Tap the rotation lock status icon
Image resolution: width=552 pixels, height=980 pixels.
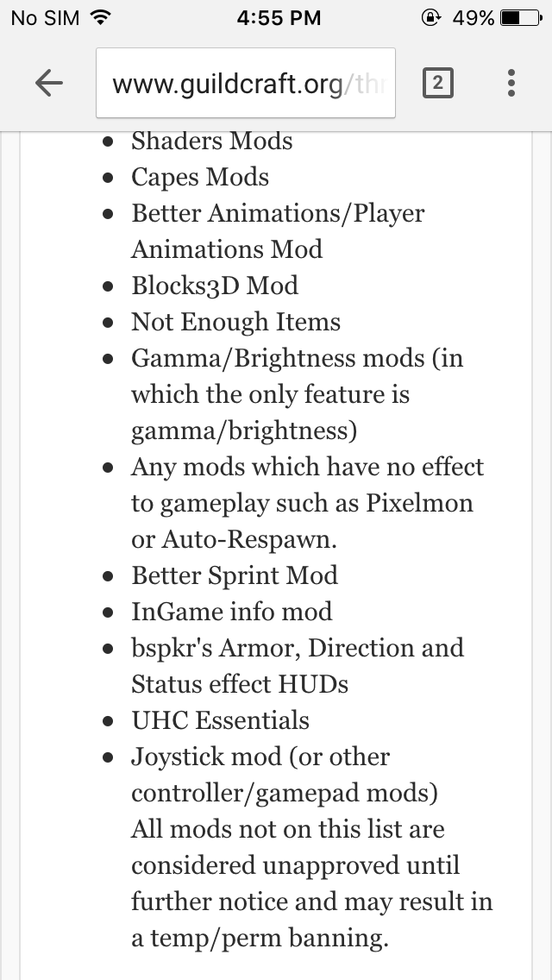(430, 17)
